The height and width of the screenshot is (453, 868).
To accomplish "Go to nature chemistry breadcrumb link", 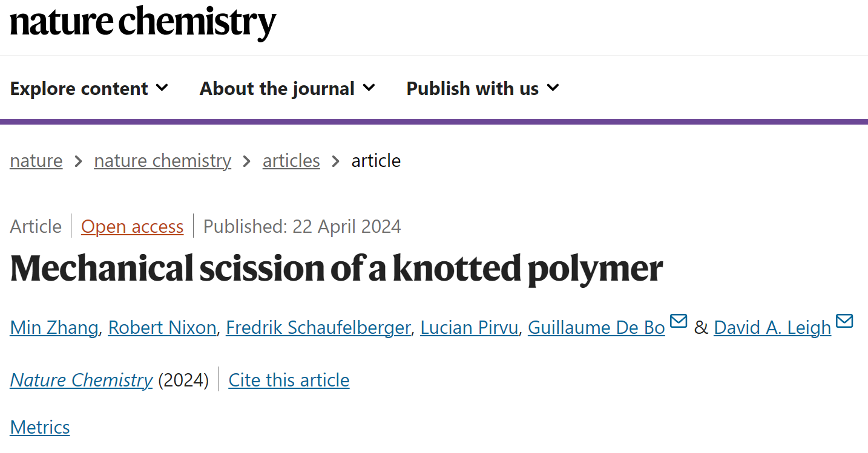I will coord(163,161).
